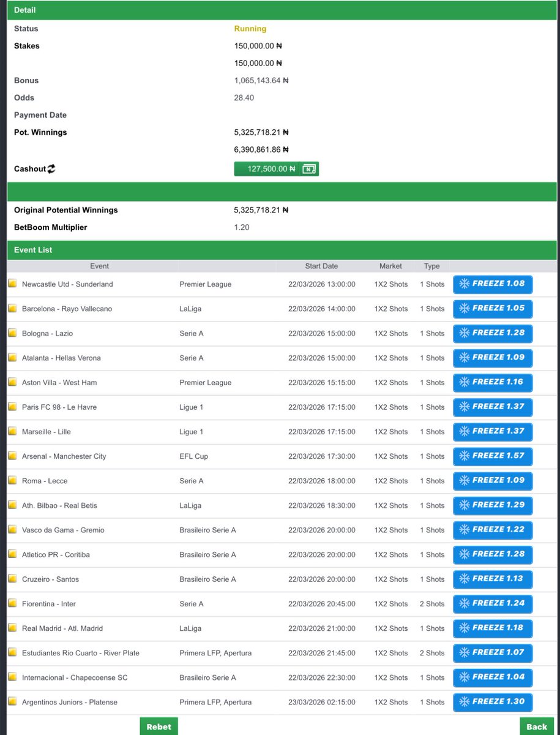Click yellow status icon for Atletico PR - Coritiba

(12, 554)
